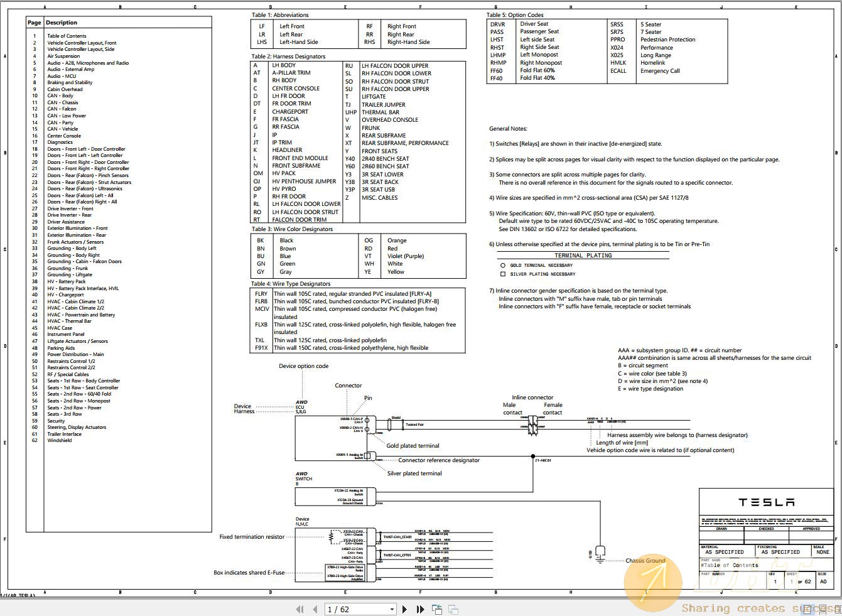Click 'Drive Inverter - Rear' entry

pyautogui.click(x=69, y=215)
